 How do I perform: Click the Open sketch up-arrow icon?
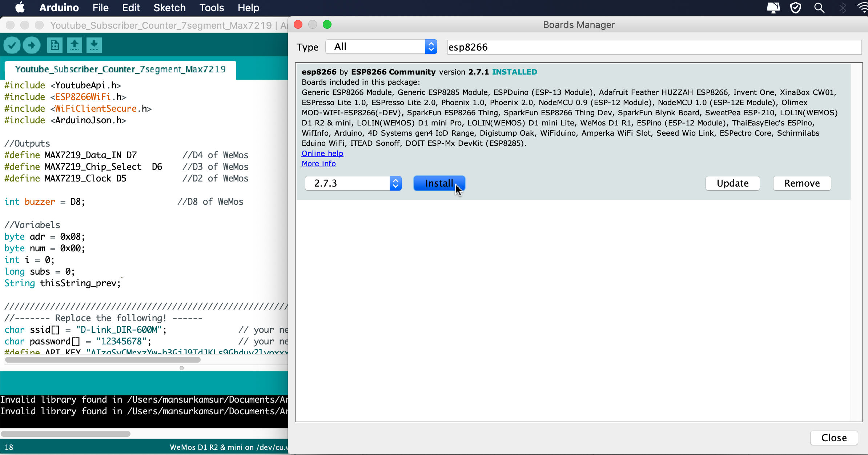(75, 45)
